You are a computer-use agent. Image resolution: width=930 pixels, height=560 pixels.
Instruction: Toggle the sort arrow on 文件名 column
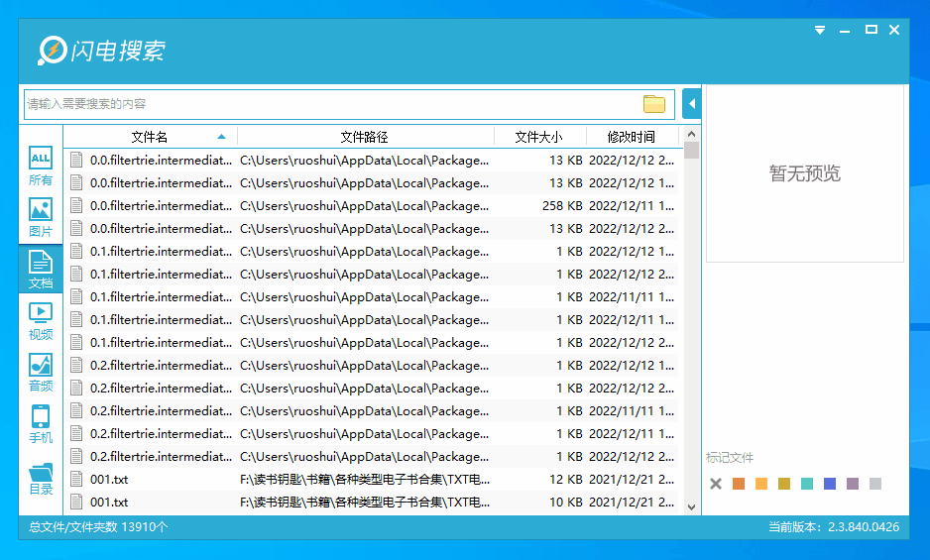pyautogui.click(x=221, y=137)
